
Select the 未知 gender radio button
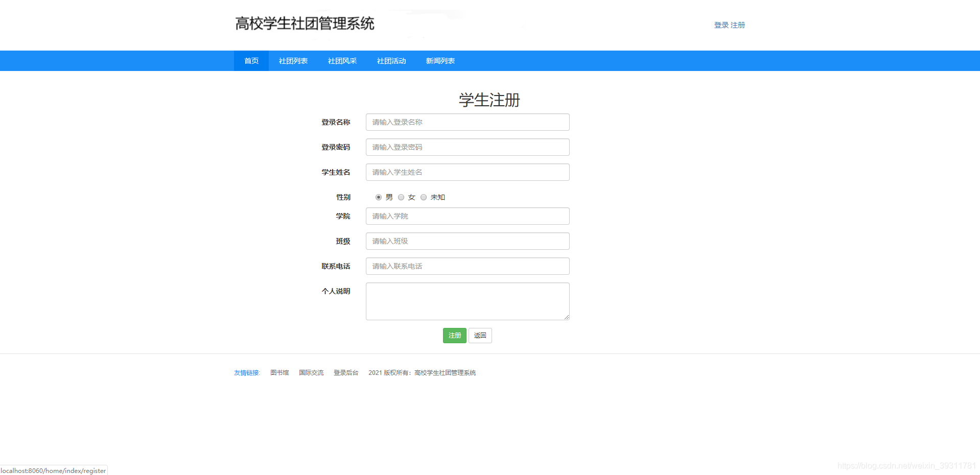pos(424,197)
